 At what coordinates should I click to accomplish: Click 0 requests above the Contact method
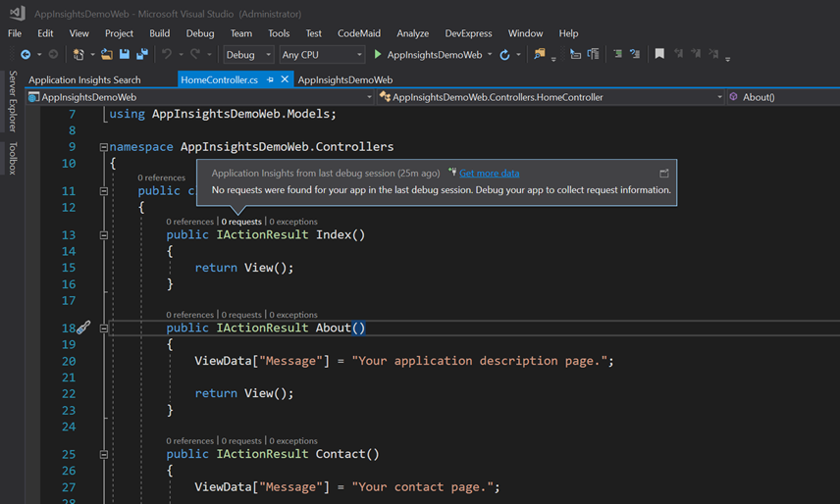(241, 441)
